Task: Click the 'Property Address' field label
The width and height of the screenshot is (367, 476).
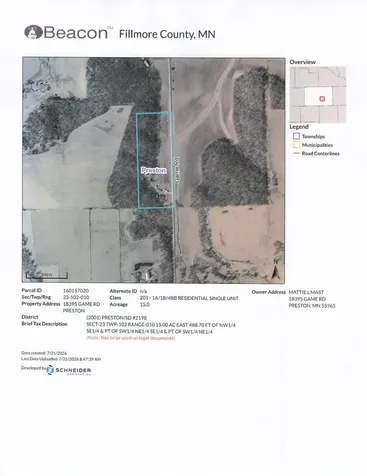Action: [41, 304]
